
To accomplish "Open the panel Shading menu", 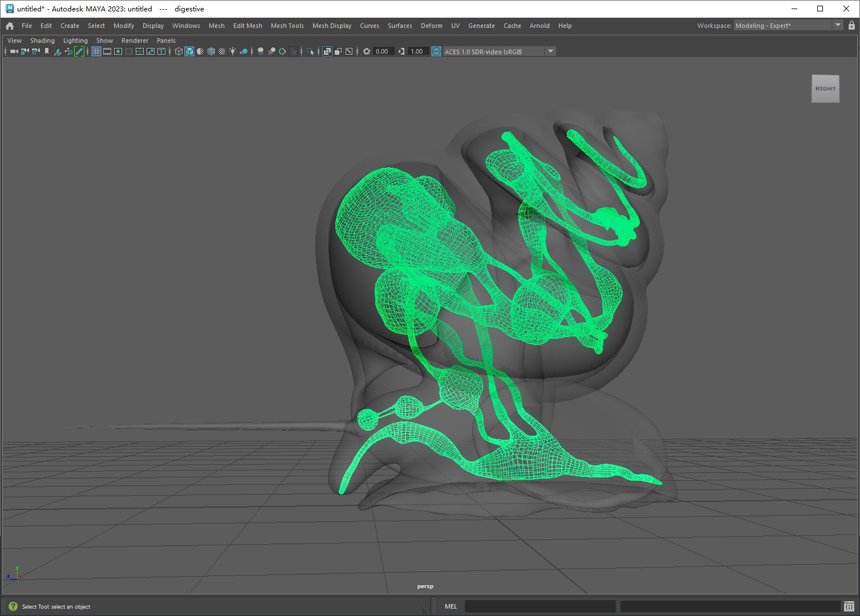I will [x=42, y=40].
